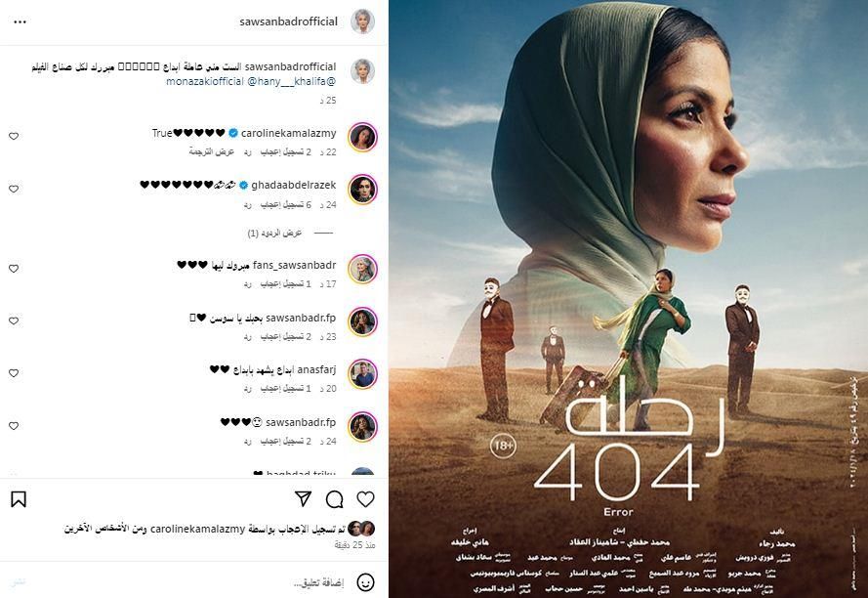Screen dimensions: 868x598
Task: Open ghadaabdelrazek's profile picture
Action: pyautogui.click(x=362, y=190)
